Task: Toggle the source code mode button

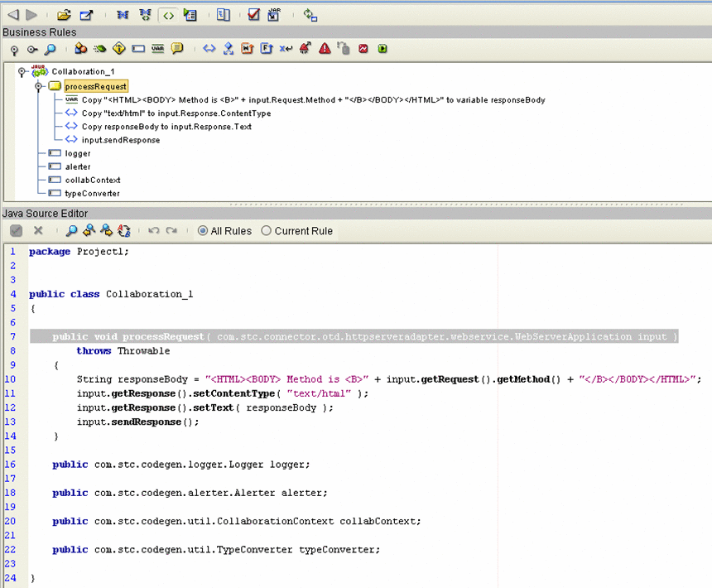Action: tap(168, 16)
